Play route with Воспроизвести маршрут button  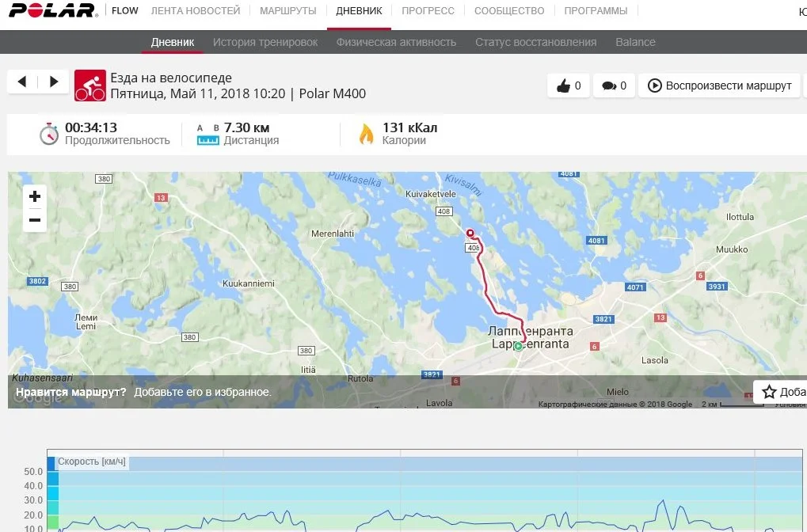coord(720,85)
